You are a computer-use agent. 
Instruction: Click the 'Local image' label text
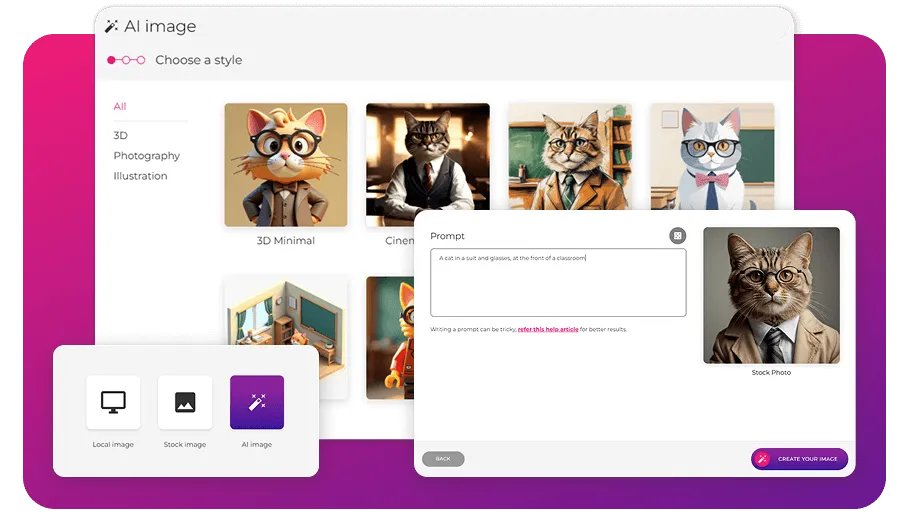pyautogui.click(x=113, y=444)
